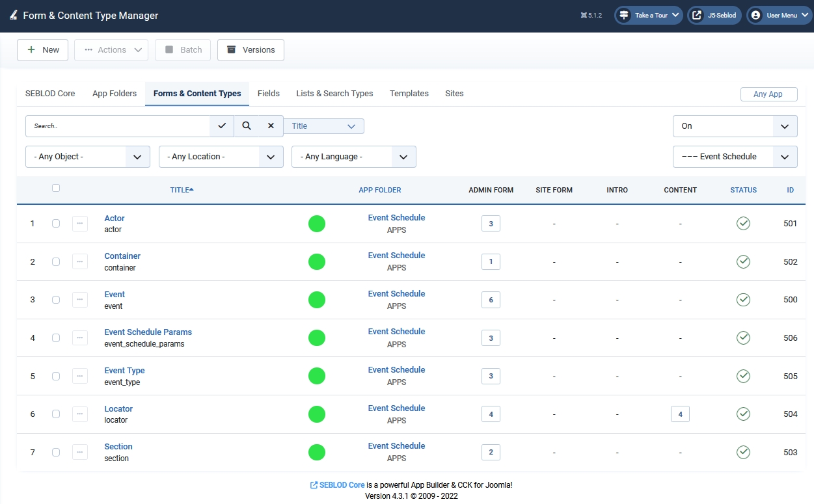Open the Event Schedule folder filter dropdown
The image size is (814, 504).
click(735, 157)
